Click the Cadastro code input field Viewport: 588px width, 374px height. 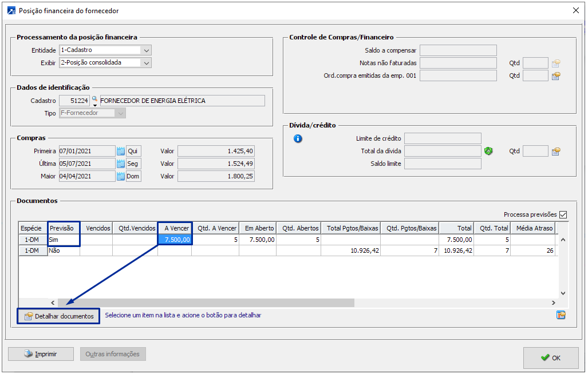point(74,101)
